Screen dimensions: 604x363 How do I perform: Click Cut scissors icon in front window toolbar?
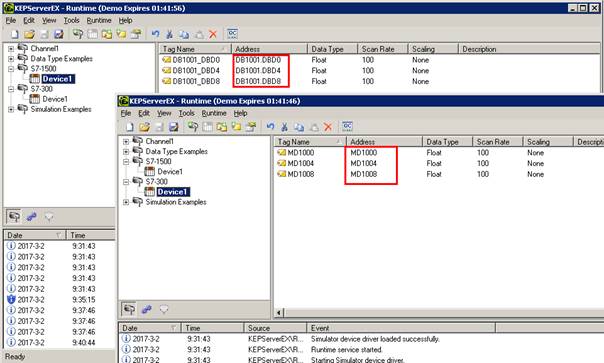pyautogui.click(x=285, y=127)
